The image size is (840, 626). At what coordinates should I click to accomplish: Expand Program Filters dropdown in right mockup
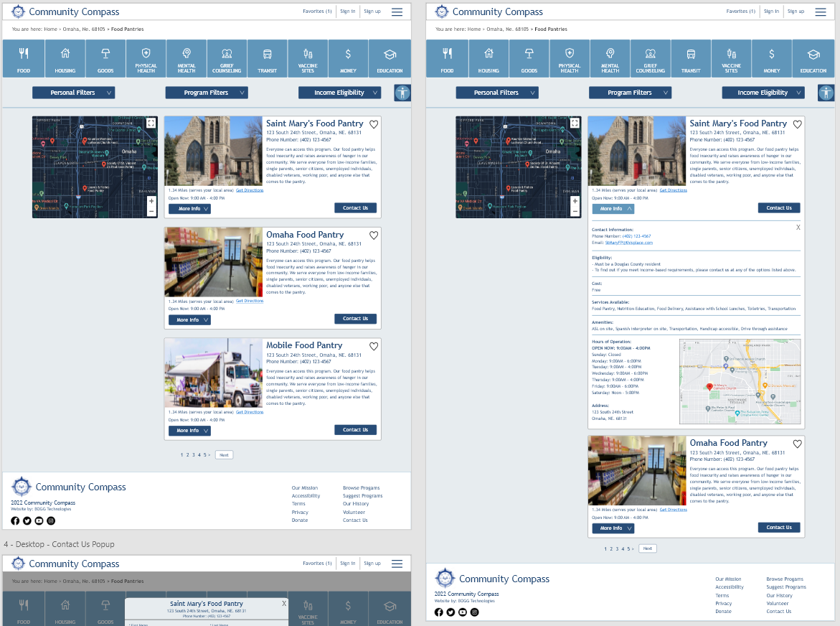click(x=631, y=93)
